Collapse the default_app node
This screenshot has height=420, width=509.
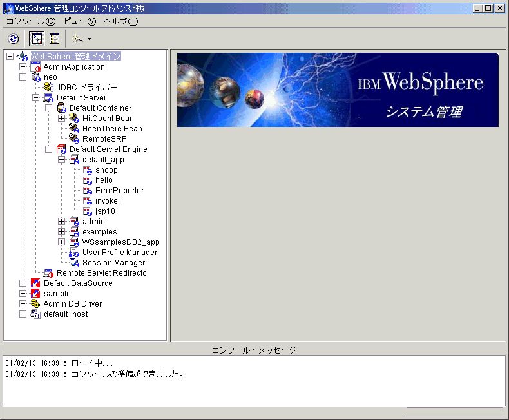pyautogui.click(x=61, y=160)
